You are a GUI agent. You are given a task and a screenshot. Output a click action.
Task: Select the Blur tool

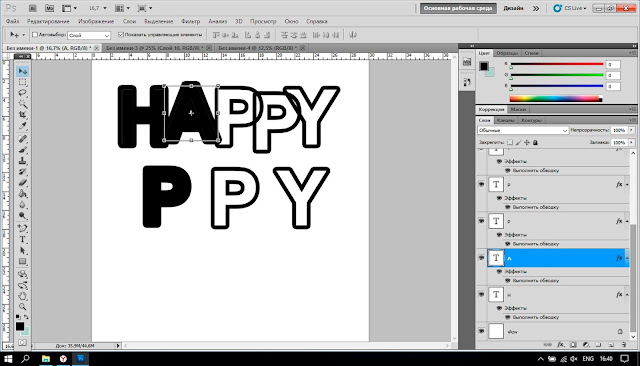(x=22, y=205)
